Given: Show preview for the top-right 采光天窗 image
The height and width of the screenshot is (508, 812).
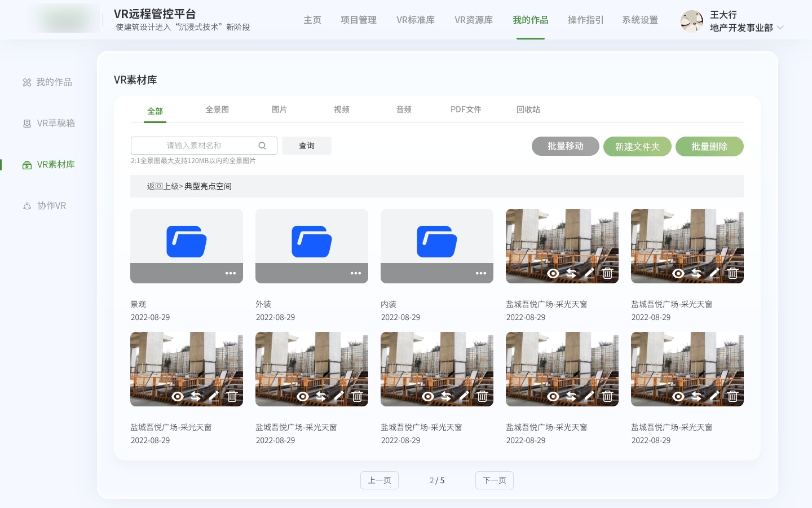Looking at the screenshot, I should point(678,273).
